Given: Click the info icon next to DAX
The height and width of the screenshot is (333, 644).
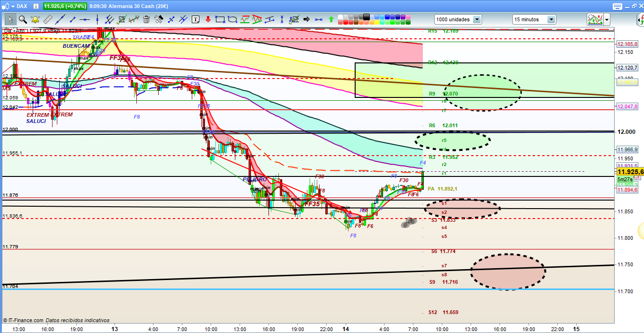Looking at the screenshot, I should click(x=36, y=6).
